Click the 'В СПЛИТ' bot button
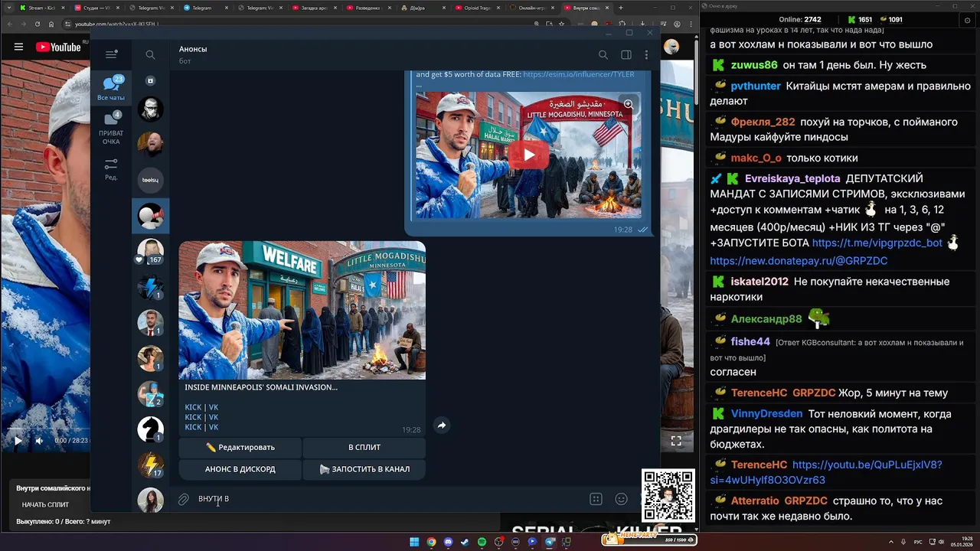This screenshot has width=980, height=551. click(x=364, y=447)
